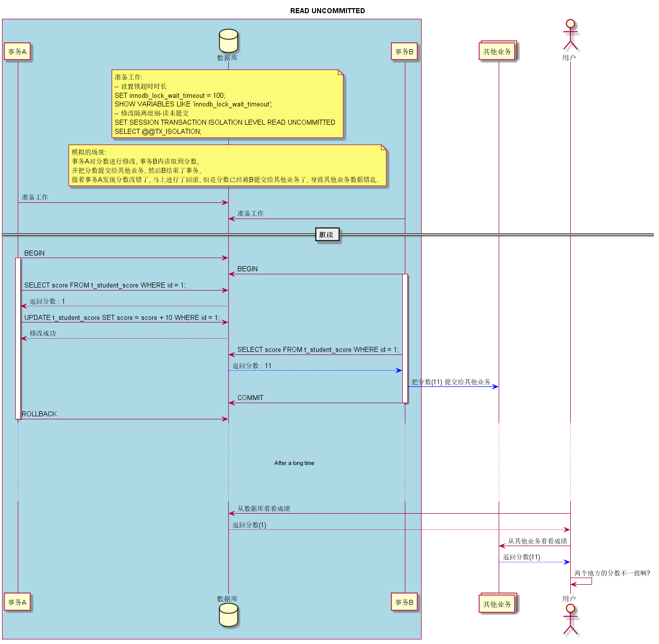659x644 pixels.
Task: Select the SET SESSION TRANSACTION ISOLATION LEVEL line
Action: click(225, 122)
